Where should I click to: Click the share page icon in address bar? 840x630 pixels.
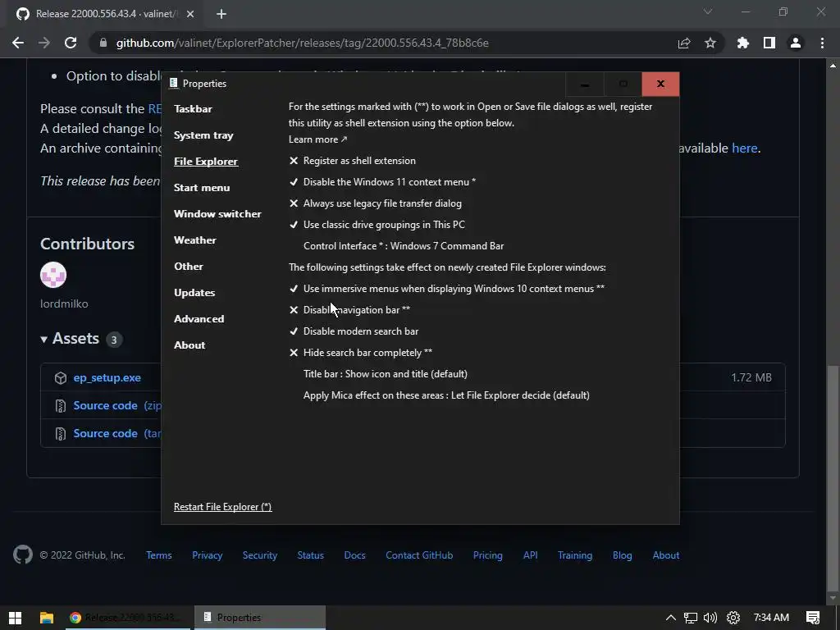[x=684, y=43]
